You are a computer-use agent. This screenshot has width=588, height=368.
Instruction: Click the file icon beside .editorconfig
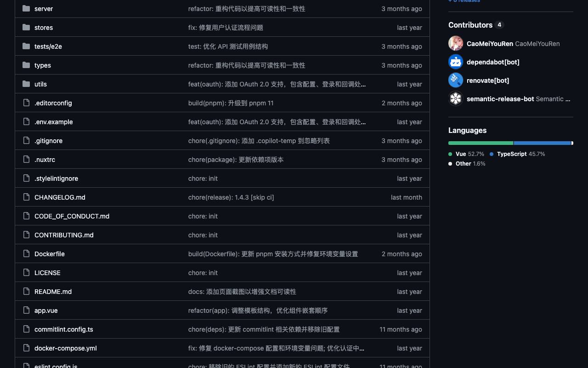[26, 103]
